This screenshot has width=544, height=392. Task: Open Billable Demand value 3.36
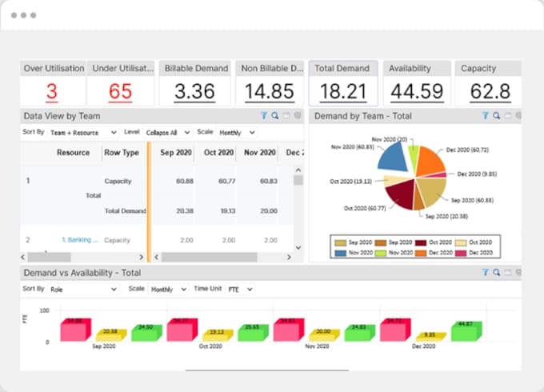pyautogui.click(x=194, y=91)
